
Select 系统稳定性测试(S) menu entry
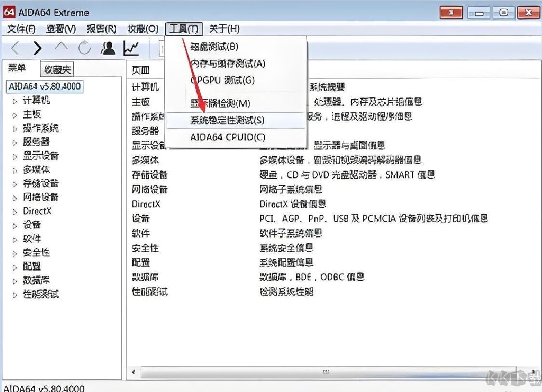(235, 120)
